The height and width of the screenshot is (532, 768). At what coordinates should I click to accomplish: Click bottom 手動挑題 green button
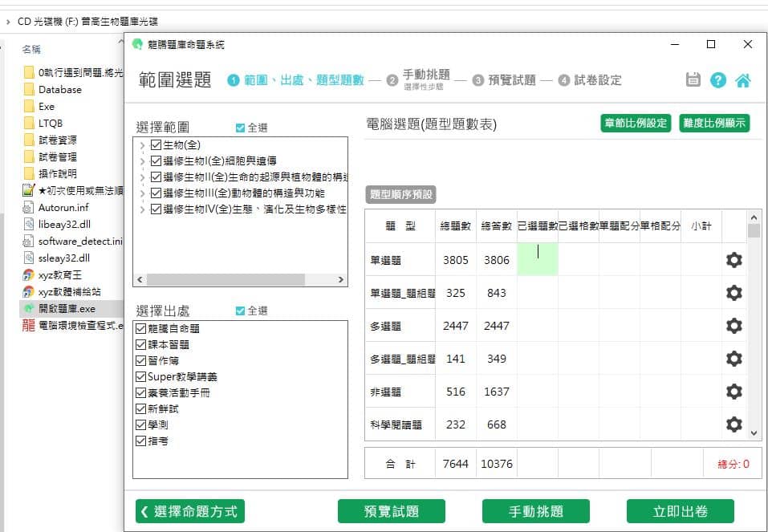[x=536, y=511]
